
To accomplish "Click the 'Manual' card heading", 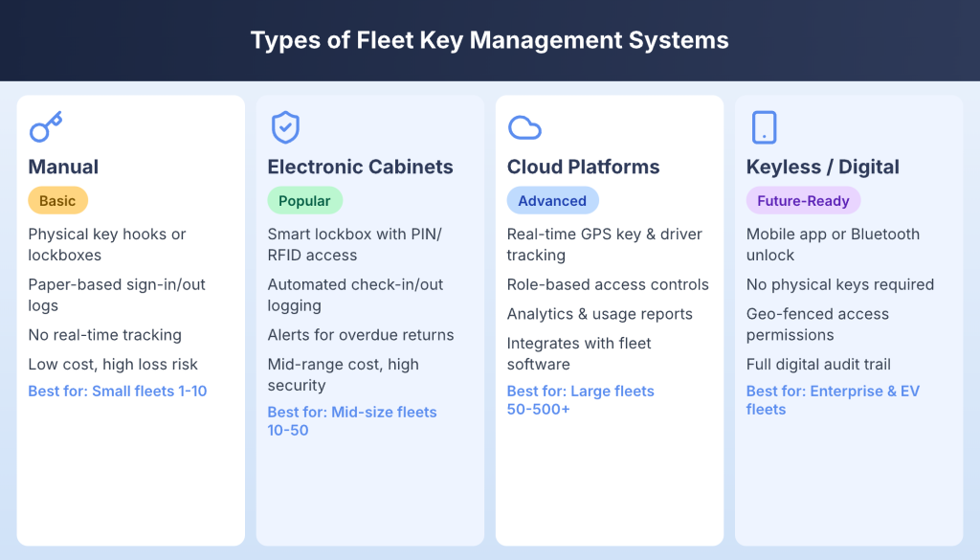I will tap(63, 167).
